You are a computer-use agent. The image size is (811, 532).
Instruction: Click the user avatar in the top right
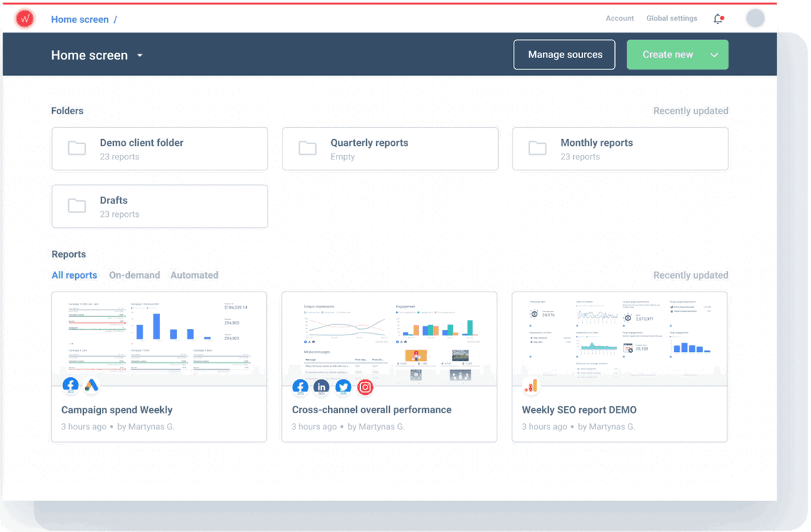(x=755, y=18)
